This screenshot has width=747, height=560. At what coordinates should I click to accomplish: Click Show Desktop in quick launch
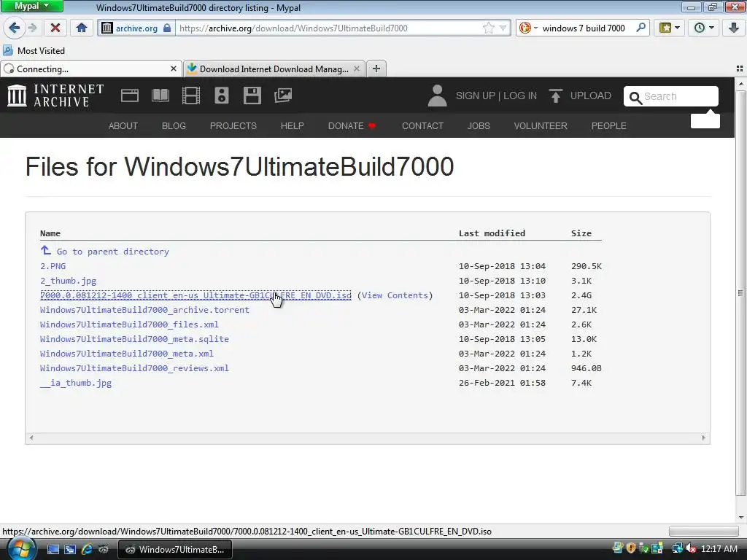53,550
